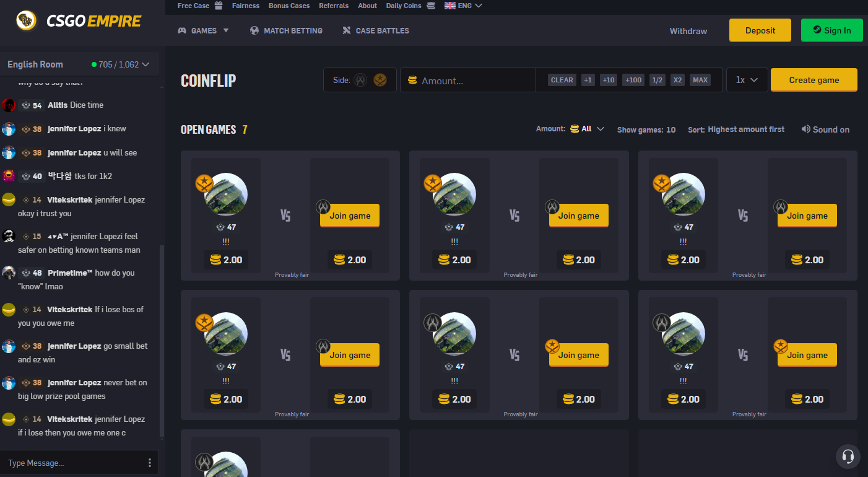Click the MAX bet amount button

pos(700,80)
